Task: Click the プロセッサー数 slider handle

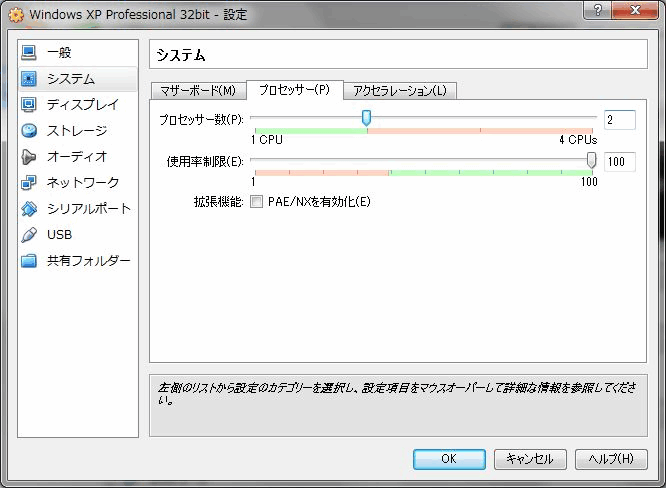Action: (x=366, y=118)
